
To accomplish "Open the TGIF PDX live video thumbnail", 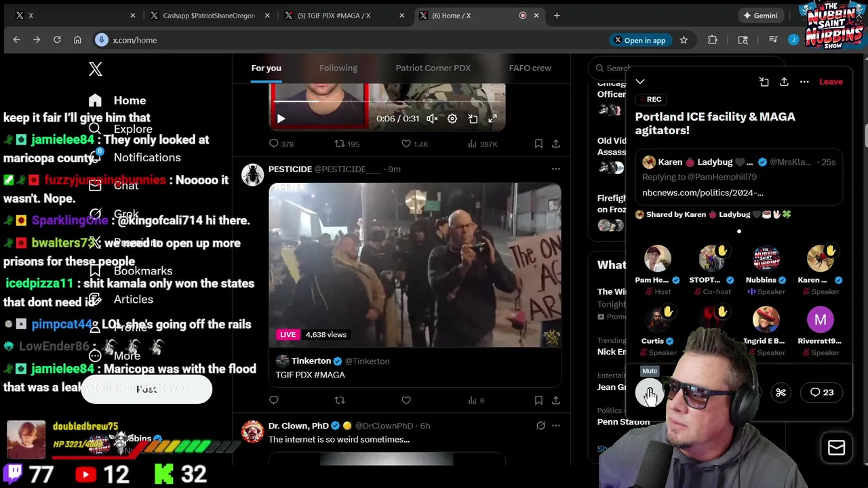I will click(x=414, y=265).
